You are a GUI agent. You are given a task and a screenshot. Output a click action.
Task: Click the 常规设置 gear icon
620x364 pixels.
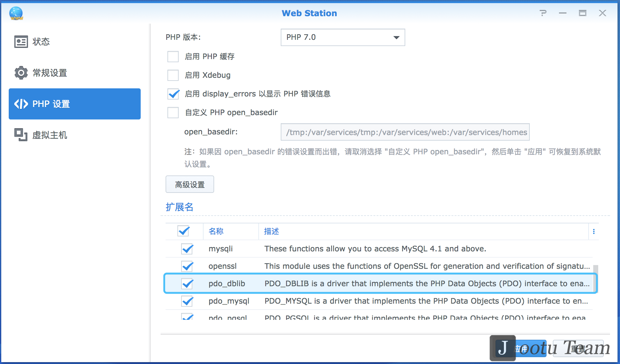tap(21, 73)
